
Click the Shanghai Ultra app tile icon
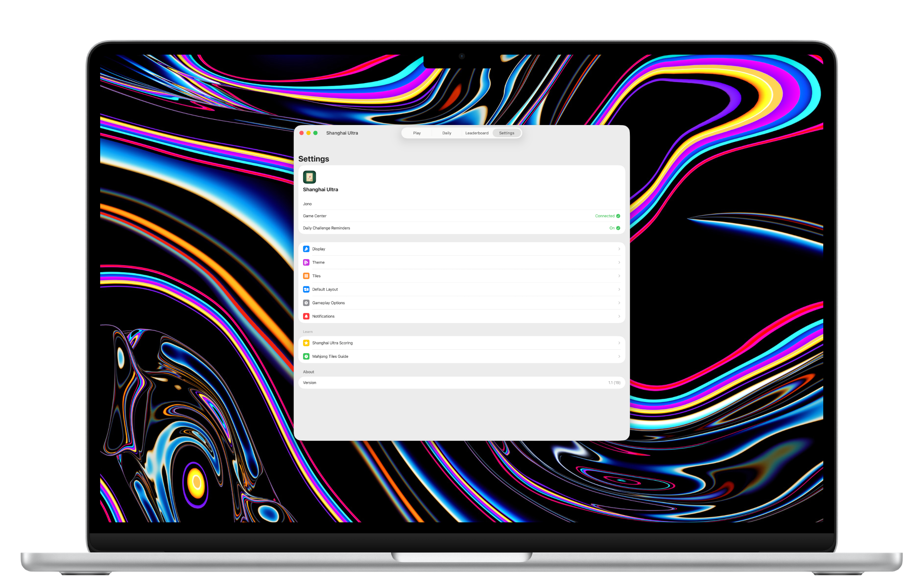pos(310,177)
